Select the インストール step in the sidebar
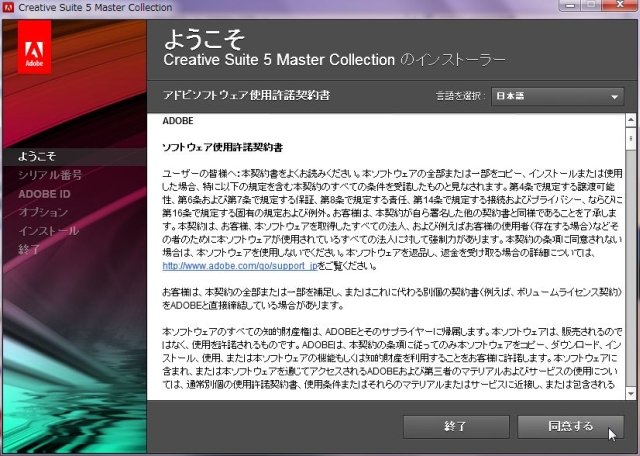This screenshot has width=640, height=456. pyautogui.click(x=49, y=231)
